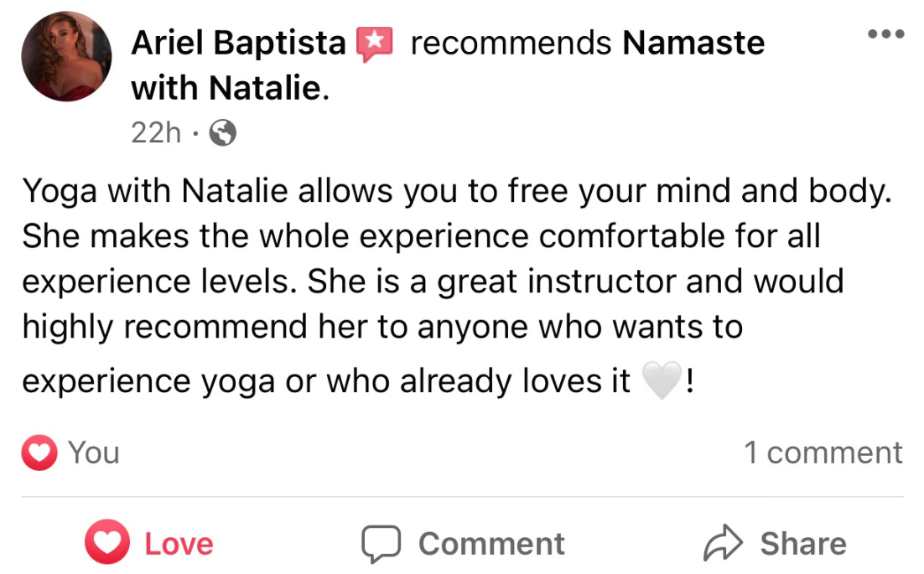This screenshot has width=924, height=574.
Task: Click the small heart reaction count icon
Action: pyautogui.click(x=39, y=453)
